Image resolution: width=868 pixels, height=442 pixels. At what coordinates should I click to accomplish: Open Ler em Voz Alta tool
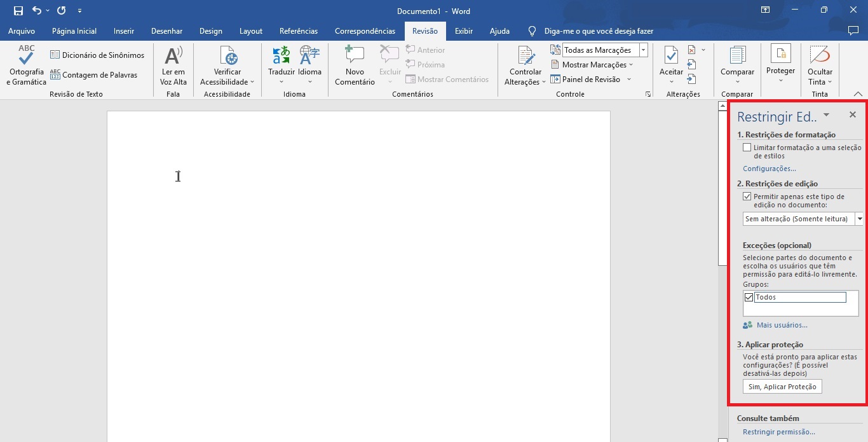pyautogui.click(x=173, y=57)
